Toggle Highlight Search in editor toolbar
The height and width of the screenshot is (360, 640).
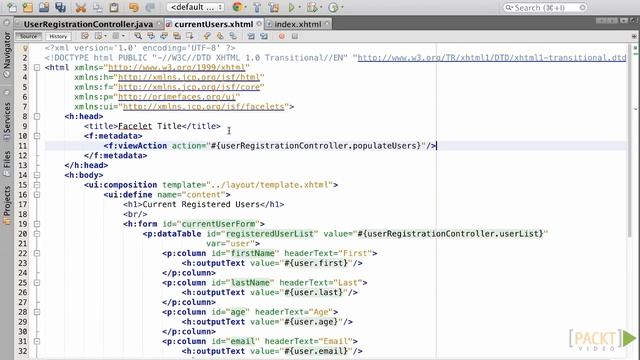click(177, 36)
